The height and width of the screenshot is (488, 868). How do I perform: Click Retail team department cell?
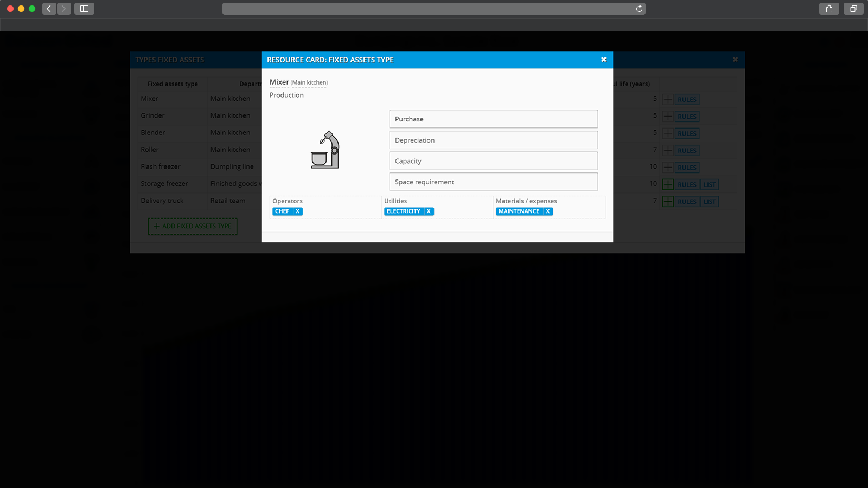(228, 201)
